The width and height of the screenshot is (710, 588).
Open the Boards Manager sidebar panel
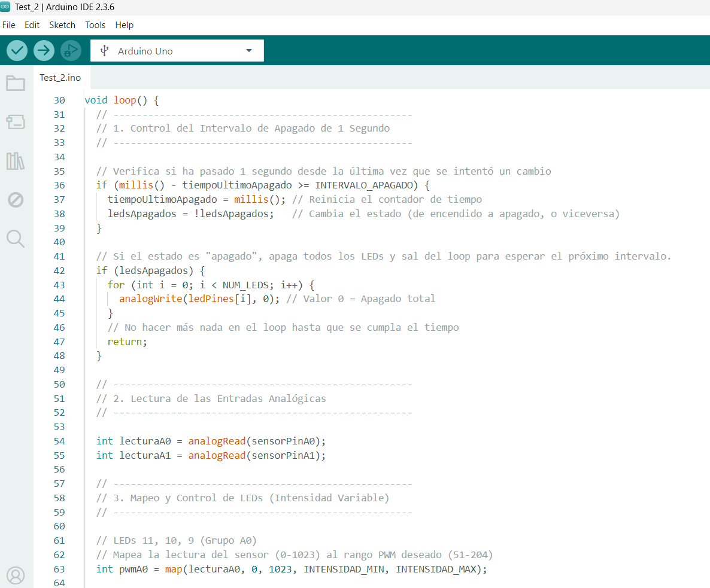pos(16,123)
